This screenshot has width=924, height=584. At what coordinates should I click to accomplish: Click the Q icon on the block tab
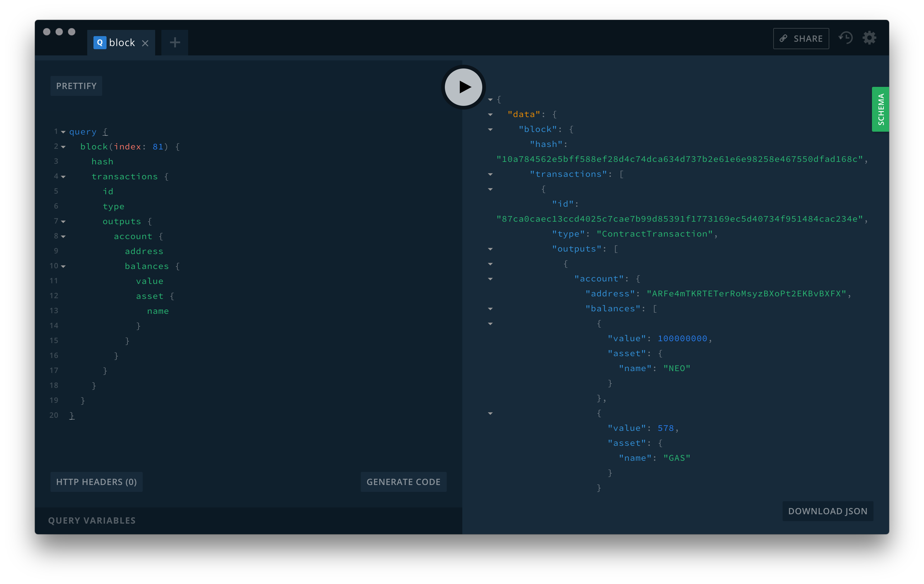100,42
